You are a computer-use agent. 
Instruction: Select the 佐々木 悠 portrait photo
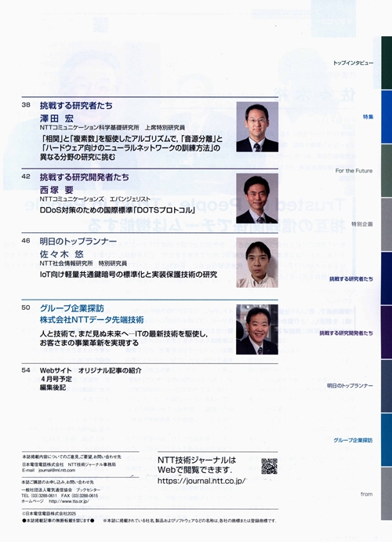(257, 263)
